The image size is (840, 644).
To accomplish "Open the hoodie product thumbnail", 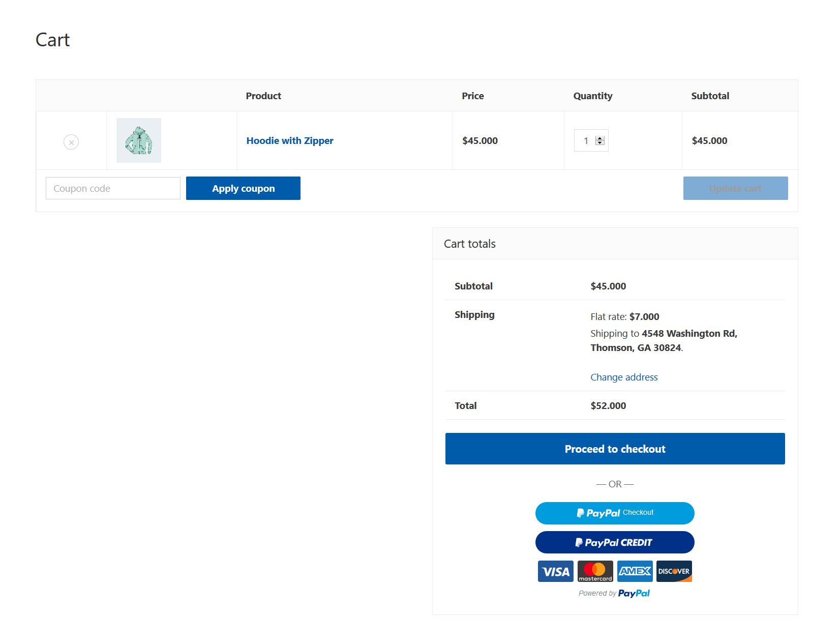I will coord(139,140).
